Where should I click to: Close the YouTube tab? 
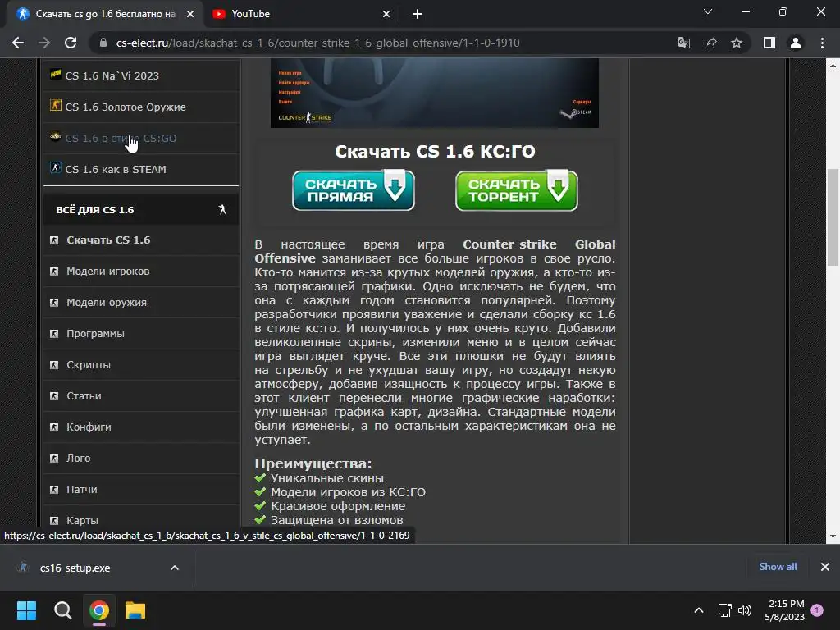[x=386, y=15]
